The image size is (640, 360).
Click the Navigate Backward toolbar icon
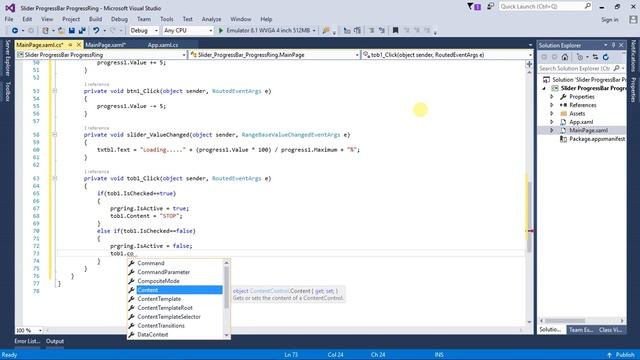15,31
